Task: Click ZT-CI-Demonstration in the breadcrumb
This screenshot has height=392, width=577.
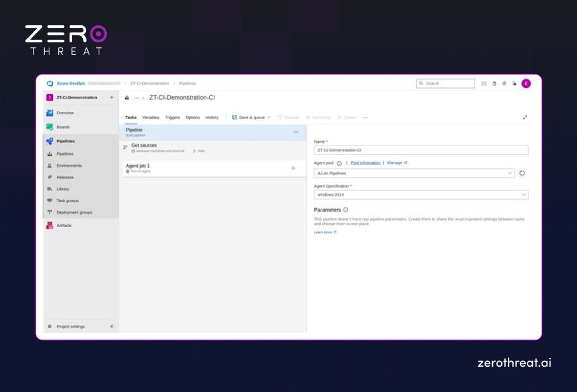Action: coord(149,83)
